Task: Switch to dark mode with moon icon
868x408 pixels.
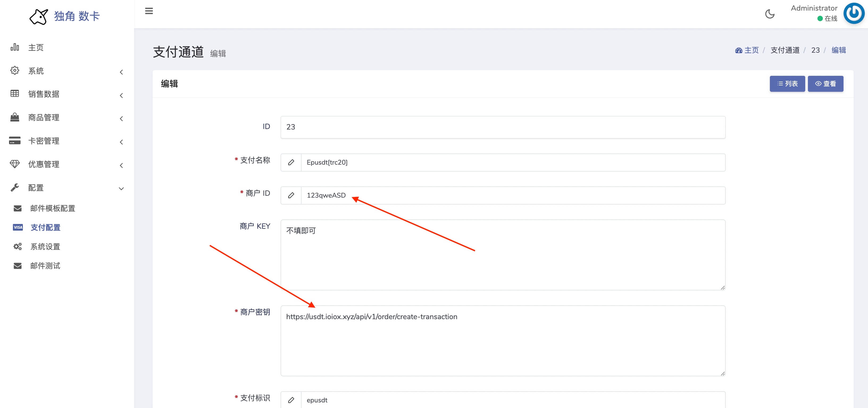Action: (x=770, y=14)
